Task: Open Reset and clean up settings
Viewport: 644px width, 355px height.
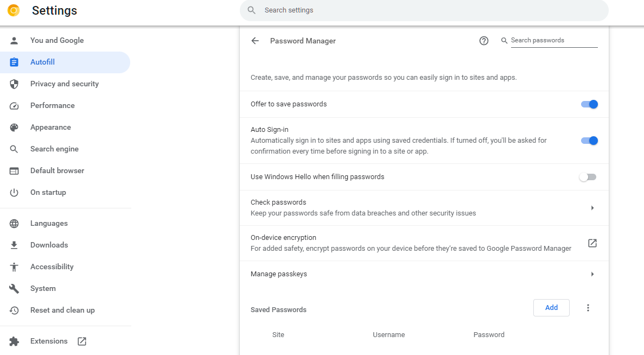Action: [x=62, y=310]
